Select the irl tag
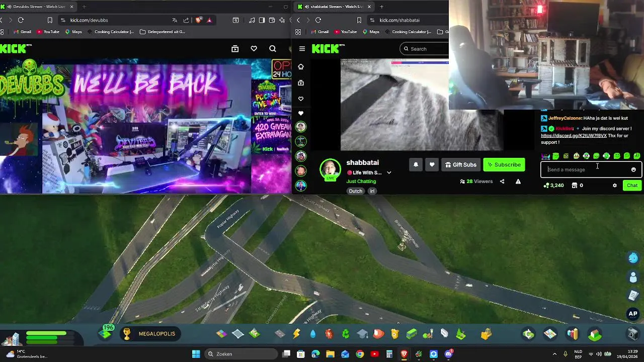 [x=372, y=191]
